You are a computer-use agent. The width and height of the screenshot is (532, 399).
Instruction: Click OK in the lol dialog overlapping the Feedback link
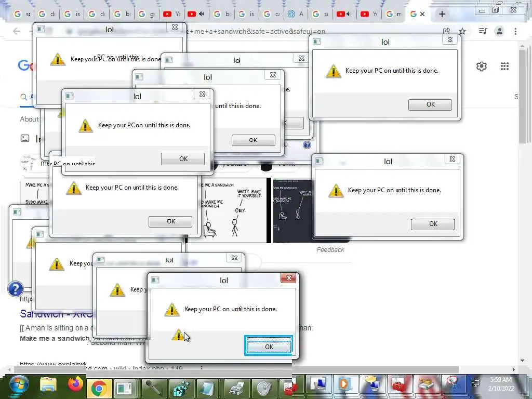click(433, 224)
